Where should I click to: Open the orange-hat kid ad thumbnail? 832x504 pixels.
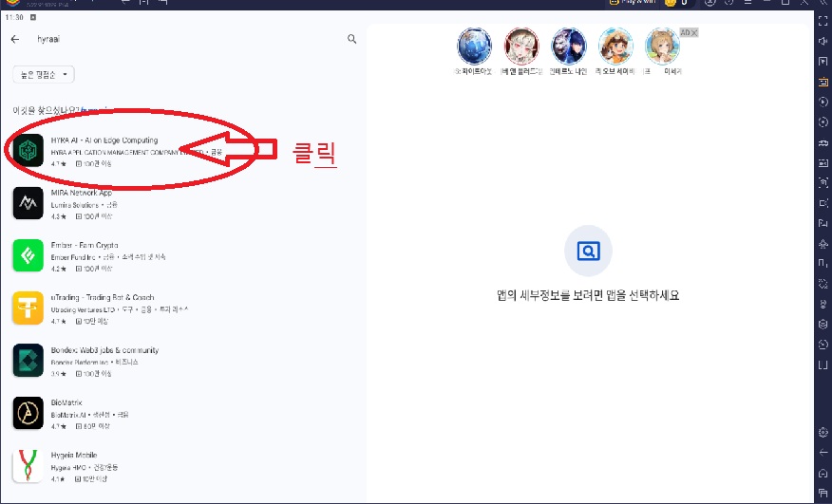615,47
